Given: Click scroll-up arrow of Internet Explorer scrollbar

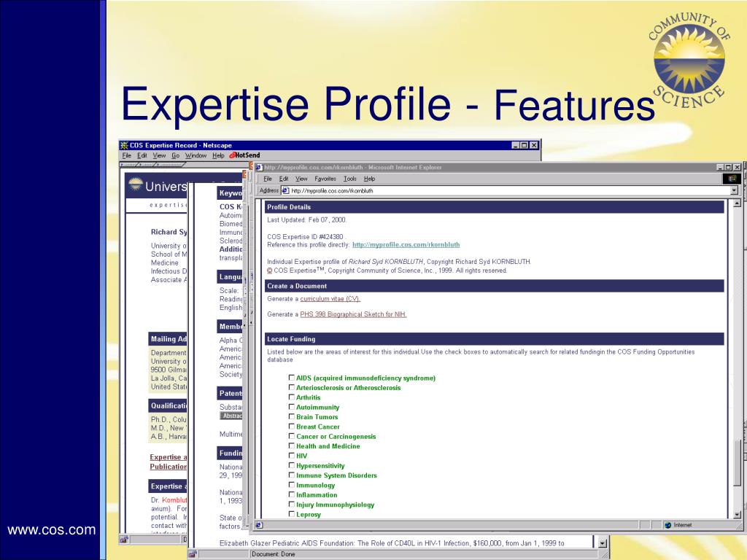Looking at the screenshot, I should tap(737, 204).
